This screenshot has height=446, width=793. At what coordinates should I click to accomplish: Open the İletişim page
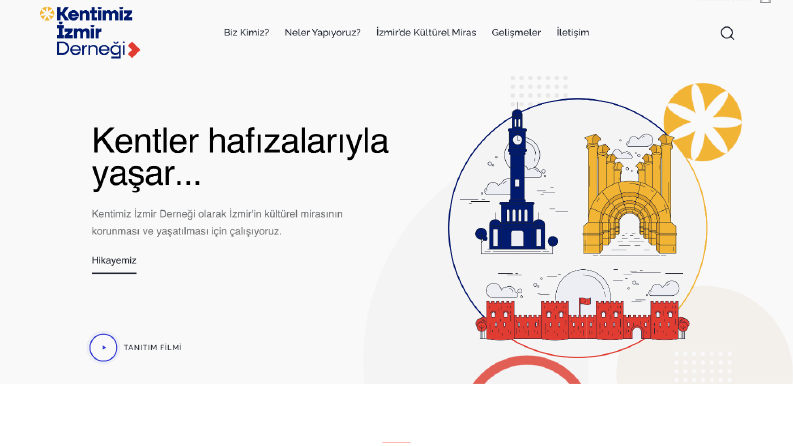572,32
